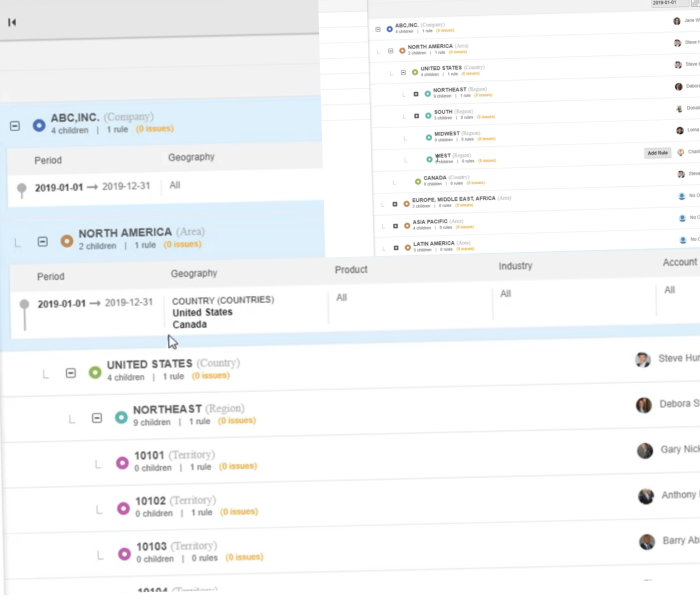Image resolution: width=700 pixels, height=600 pixels.
Task: Expand the EUROPE, MIDDLE EAST, AFRICA node
Action: [395, 204]
